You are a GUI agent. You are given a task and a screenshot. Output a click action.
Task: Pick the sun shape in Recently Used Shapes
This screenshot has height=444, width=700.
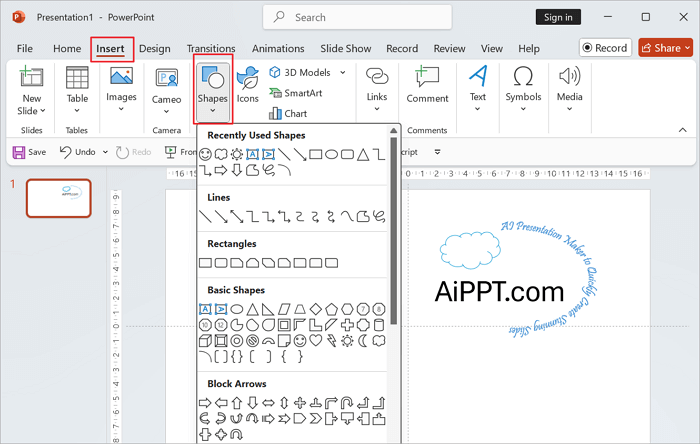[x=237, y=154]
